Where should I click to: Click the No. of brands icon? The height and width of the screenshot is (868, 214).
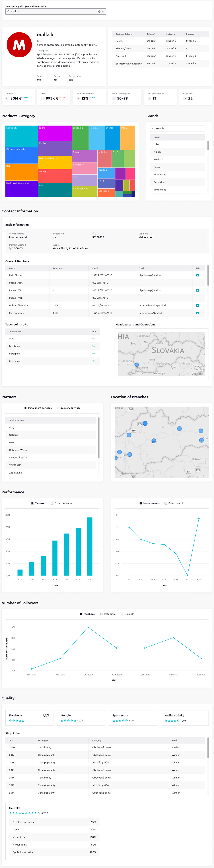pos(149,98)
